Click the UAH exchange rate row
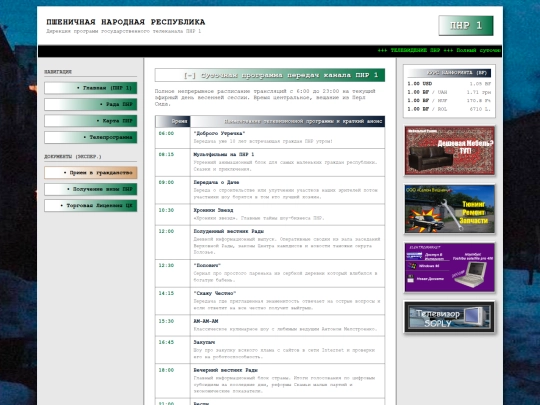Viewport: 540px width, 405px height. [449, 92]
